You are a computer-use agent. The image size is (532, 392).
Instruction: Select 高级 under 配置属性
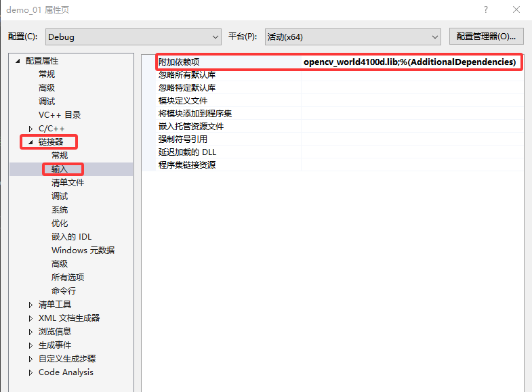click(x=47, y=88)
